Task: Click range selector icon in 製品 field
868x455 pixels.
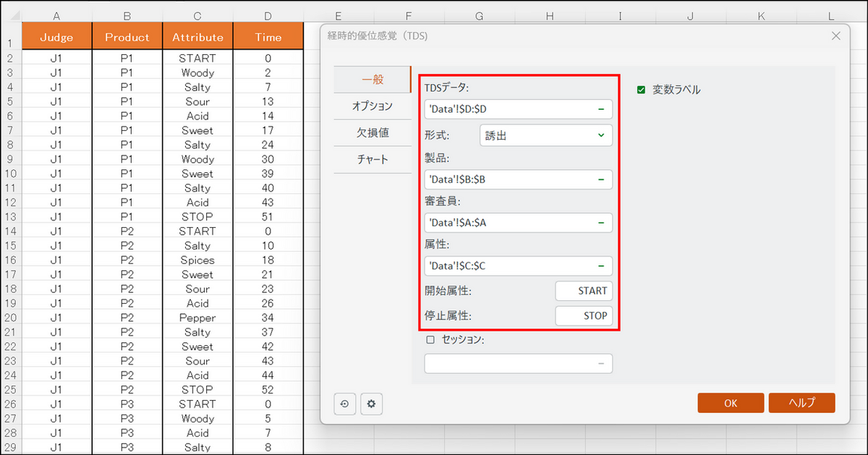Action: (600, 179)
